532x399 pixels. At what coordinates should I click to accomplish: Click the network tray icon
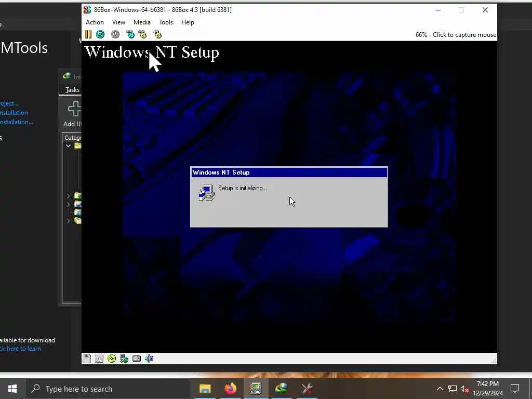(453, 389)
